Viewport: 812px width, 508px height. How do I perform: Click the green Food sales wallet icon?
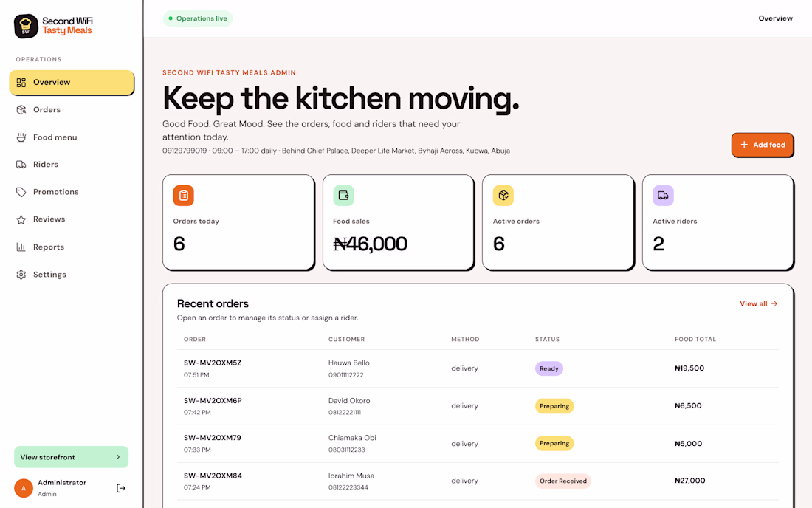[x=343, y=196]
